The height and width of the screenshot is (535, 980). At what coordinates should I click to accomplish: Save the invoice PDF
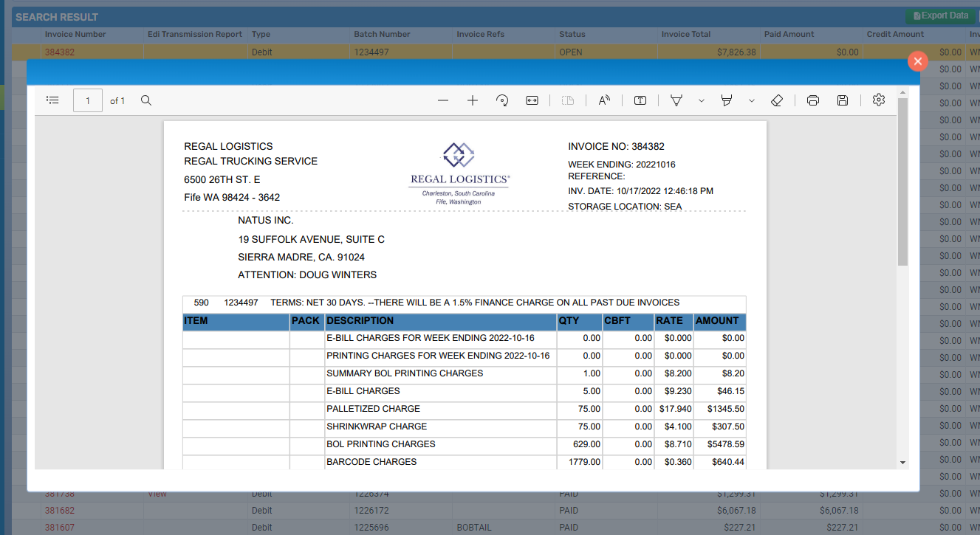[843, 100]
